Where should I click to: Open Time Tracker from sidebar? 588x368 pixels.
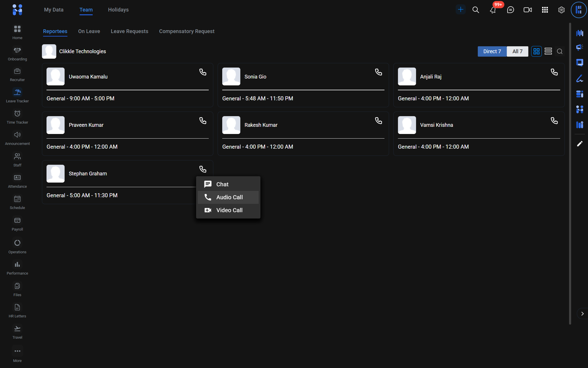point(17,116)
